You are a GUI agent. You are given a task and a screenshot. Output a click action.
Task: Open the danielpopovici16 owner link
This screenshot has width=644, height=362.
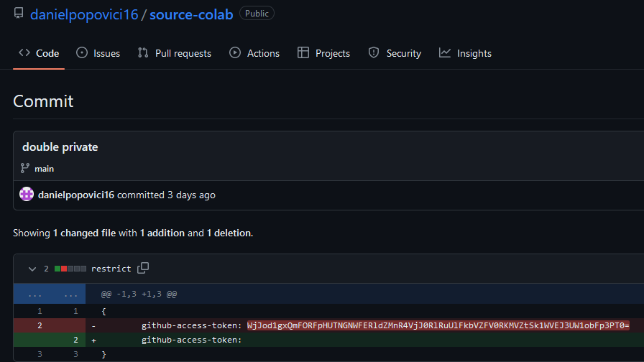pyautogui.click(x=84, y=14)
